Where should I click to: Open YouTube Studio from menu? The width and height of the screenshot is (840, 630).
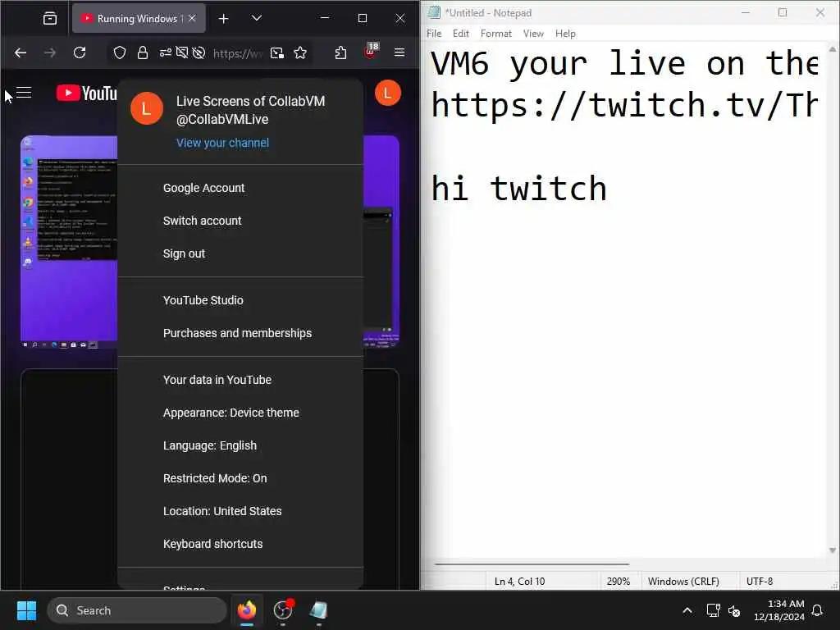tap(240, 300)
